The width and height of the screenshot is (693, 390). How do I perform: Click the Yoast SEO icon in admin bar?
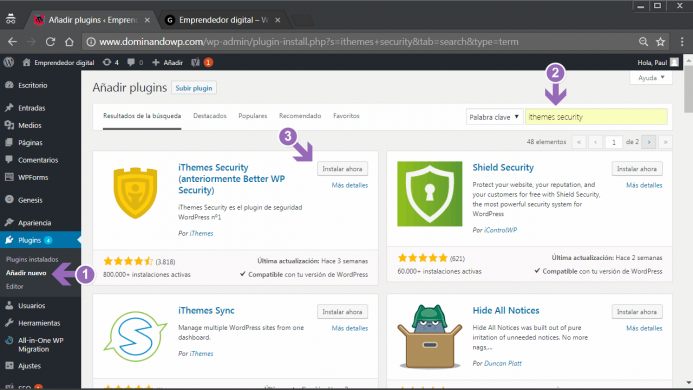click(x=195, y=62)
